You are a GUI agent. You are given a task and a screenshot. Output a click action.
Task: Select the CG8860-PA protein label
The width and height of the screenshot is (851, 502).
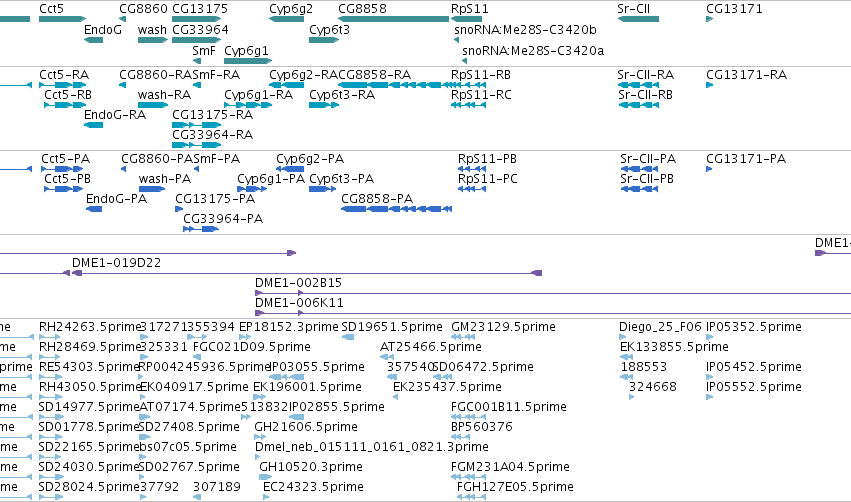157,159
